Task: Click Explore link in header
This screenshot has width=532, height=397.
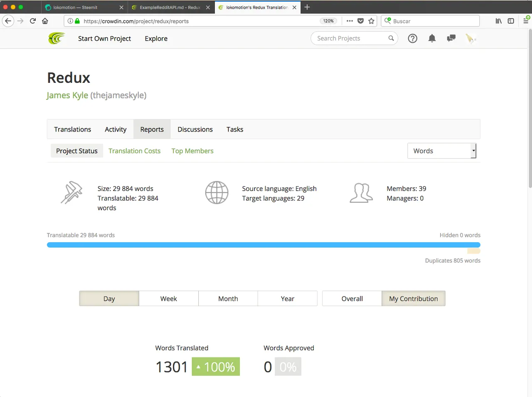Action: coord(156,38)
